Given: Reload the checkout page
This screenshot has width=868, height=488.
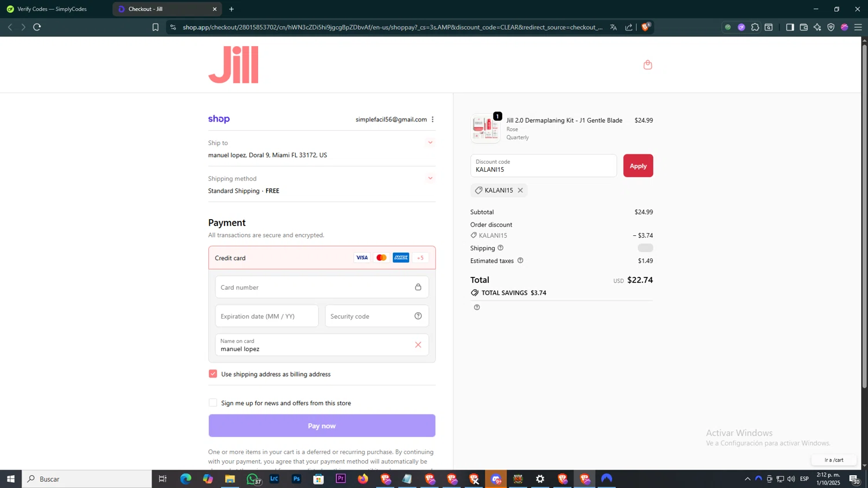Looking at the screenshot, I should click(x=37, y=27).
